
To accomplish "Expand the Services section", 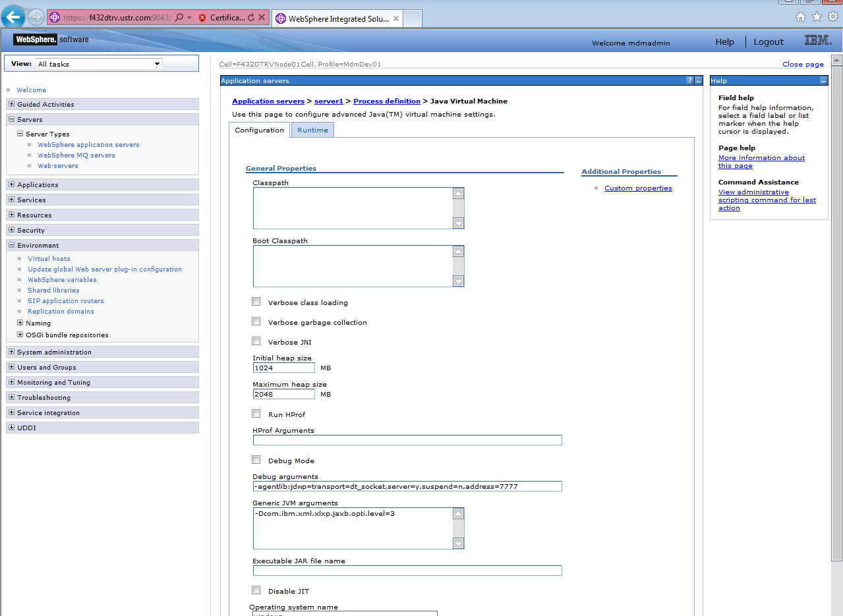I will [x=12, y=200].
